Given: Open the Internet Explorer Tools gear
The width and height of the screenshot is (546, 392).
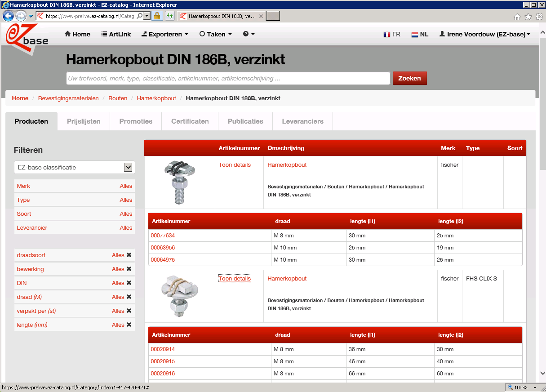Looking at the screenshot, I should point(539,17).
